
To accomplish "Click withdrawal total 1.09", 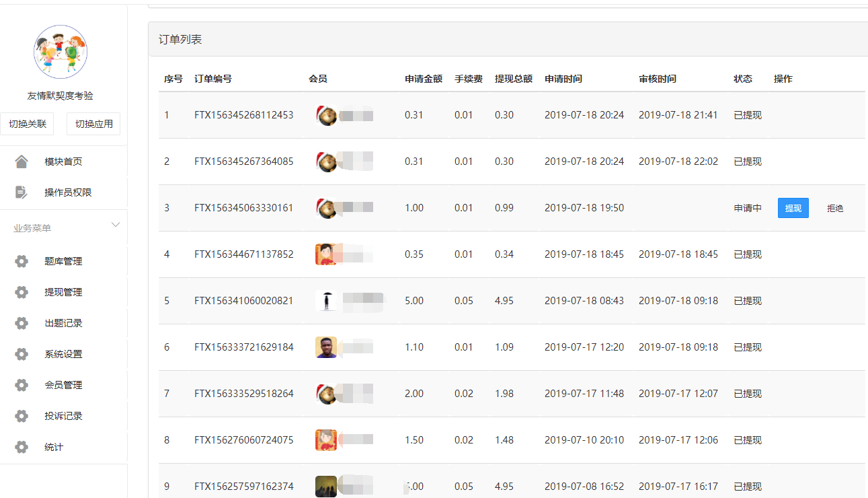I will point(504,347).
